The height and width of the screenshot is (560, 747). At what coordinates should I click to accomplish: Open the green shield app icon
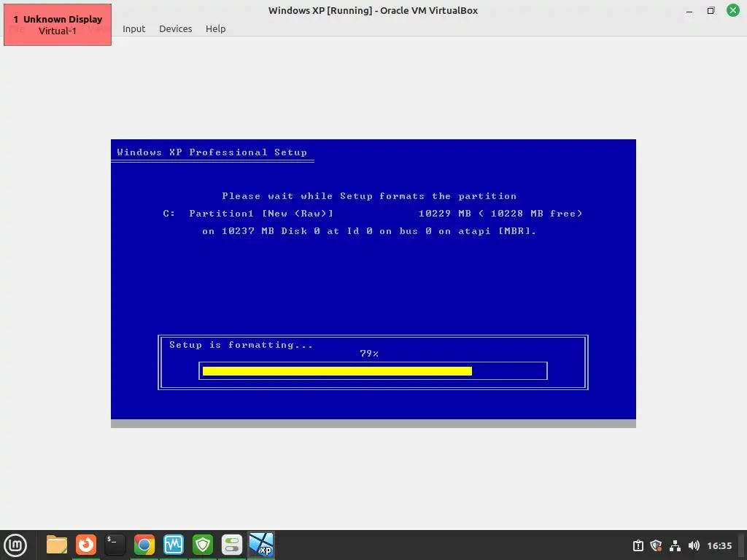click(203, 545)
